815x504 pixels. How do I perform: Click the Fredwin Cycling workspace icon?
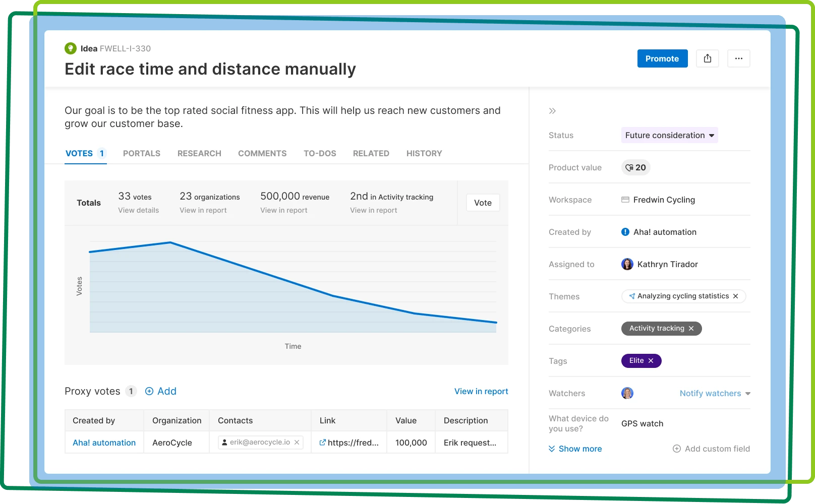[x=625, y=200]
